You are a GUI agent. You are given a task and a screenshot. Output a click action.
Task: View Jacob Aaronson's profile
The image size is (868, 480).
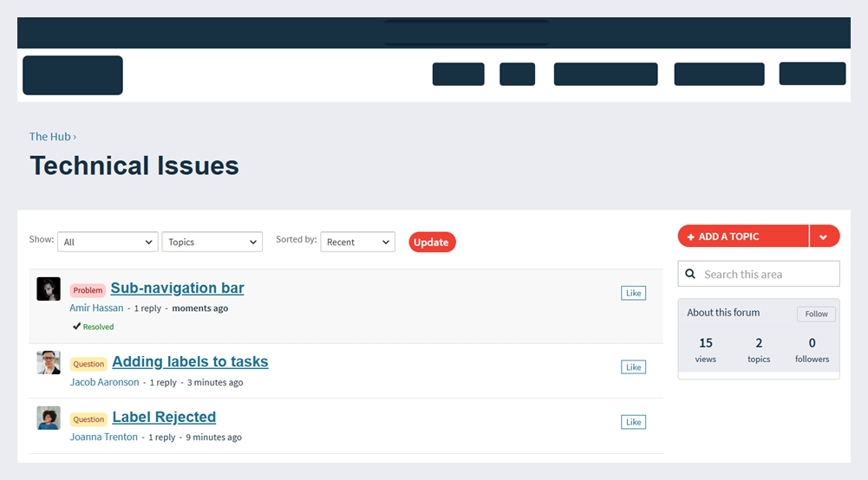pyautogui.click(x=104, y=382)
